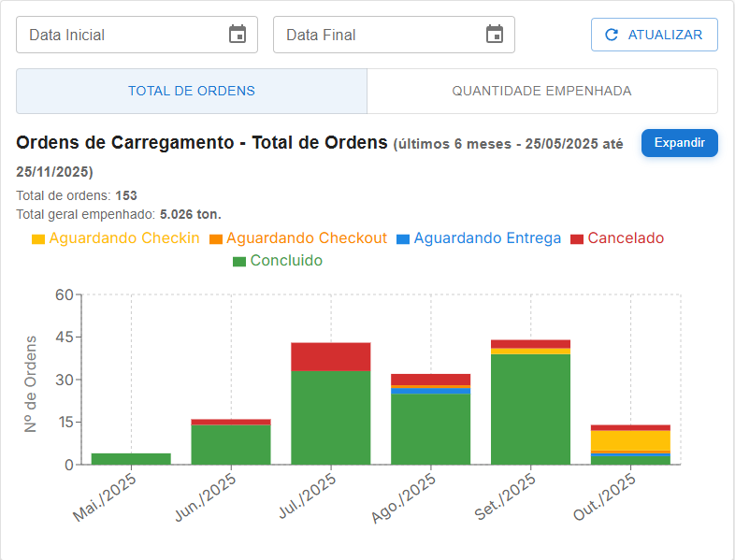Screen dimensions: 735x560
Task: Click the Jul./2025 axis label
Action: click(x=308, y=495)
